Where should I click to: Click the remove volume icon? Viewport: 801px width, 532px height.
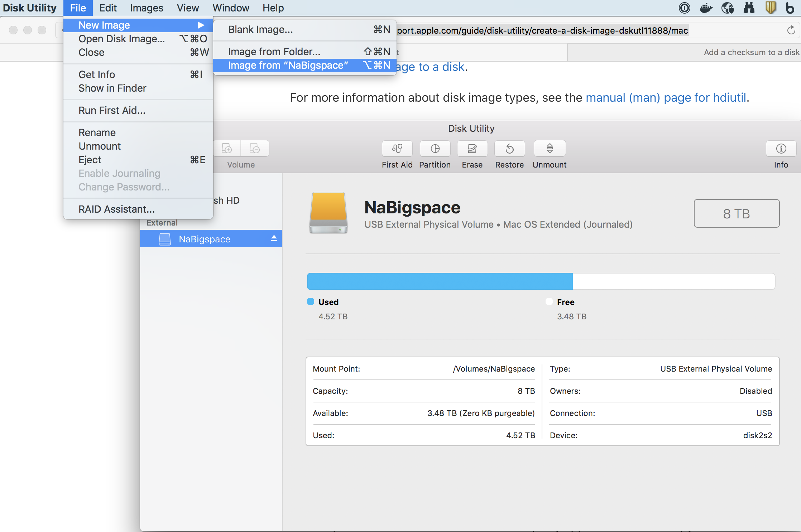coord(255,149)
